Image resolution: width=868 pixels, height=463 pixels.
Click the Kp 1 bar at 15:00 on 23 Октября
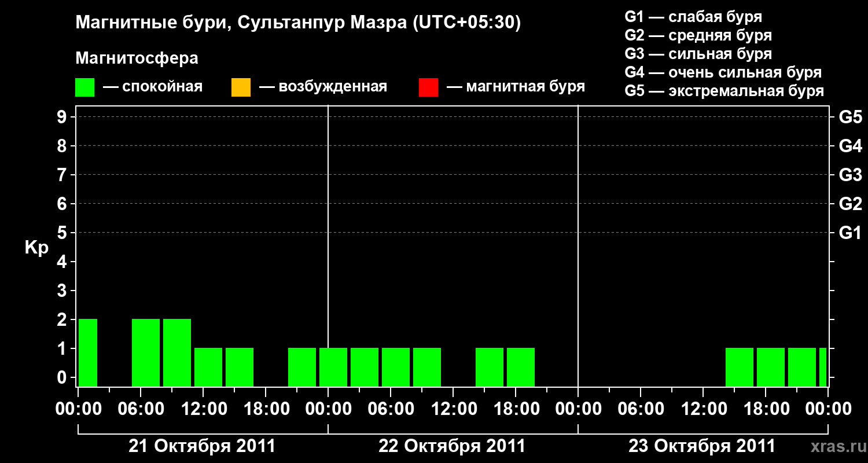[740, 367]
